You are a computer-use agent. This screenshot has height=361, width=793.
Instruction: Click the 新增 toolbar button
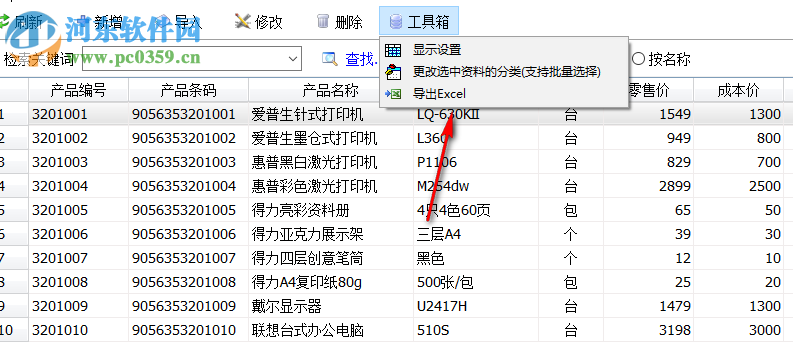(x=99, y=21)
